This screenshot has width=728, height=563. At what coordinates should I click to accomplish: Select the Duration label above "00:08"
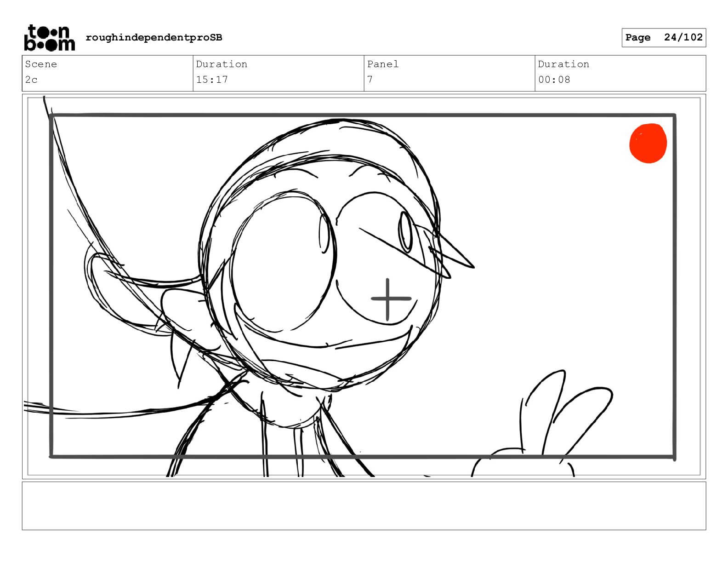click(x=563, y=64)
